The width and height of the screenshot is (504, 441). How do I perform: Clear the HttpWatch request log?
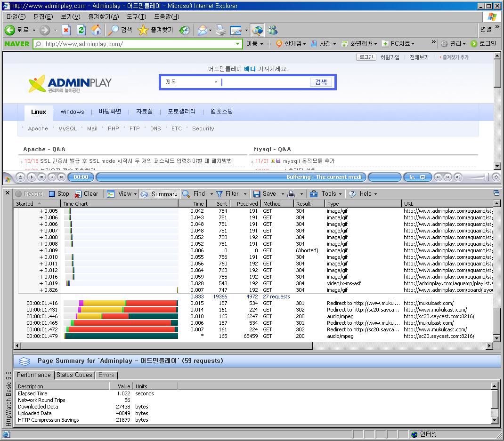point(87,194)
